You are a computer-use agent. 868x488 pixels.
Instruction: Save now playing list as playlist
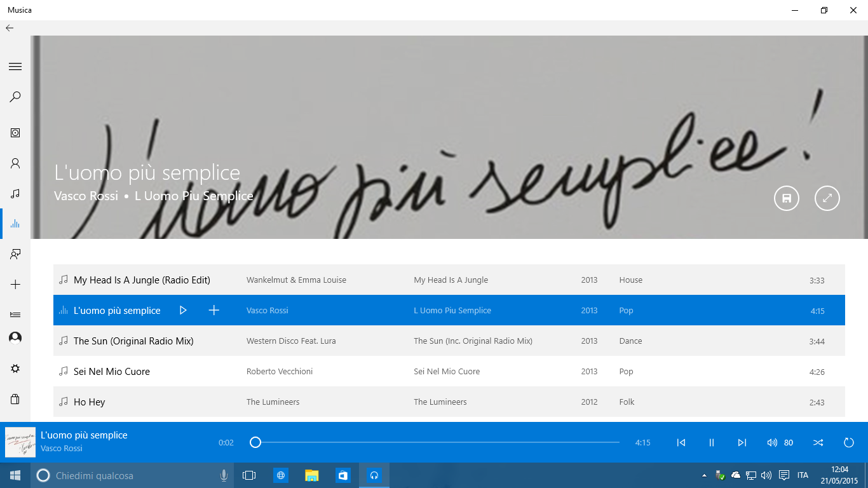click(787, 198)
